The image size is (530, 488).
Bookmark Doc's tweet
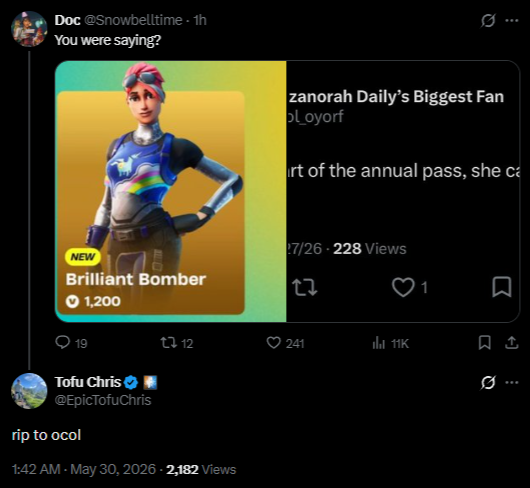[484, 343]
